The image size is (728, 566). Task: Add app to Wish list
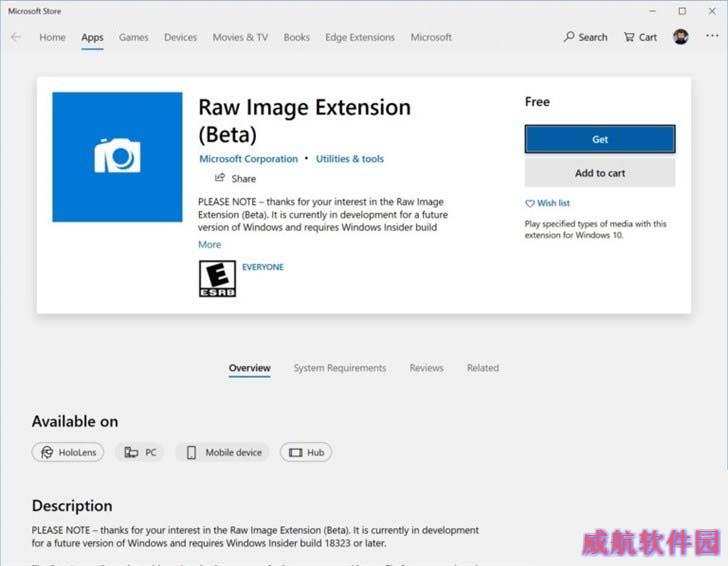click(x=547, y=203)
